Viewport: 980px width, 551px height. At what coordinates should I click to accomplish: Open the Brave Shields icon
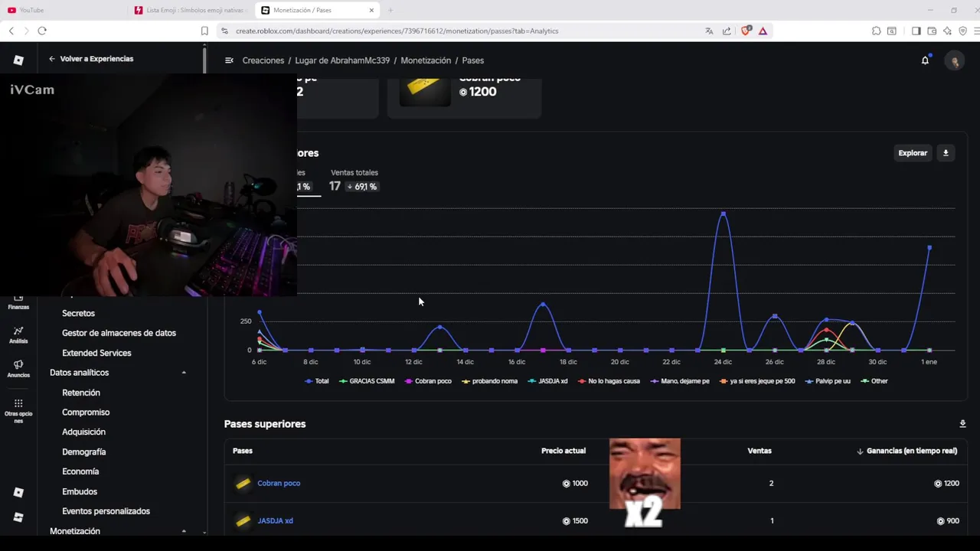coord(746,31)
